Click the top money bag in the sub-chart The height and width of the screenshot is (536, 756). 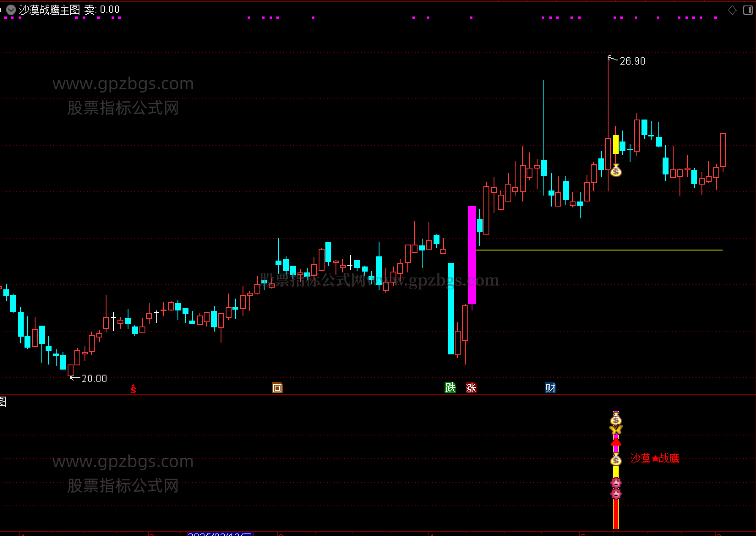[x=616, y=419]
